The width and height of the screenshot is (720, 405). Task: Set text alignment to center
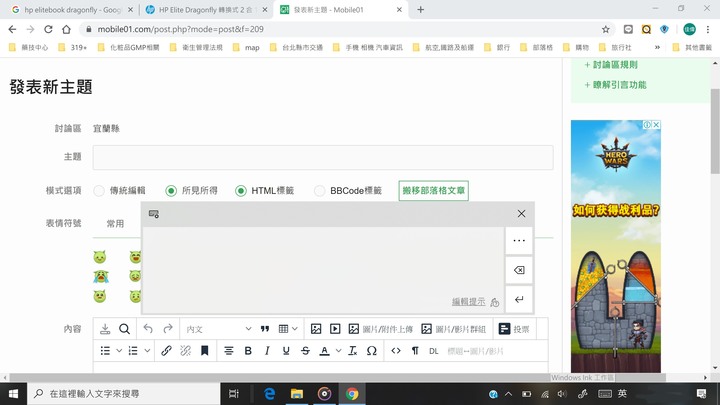[229, 351]
